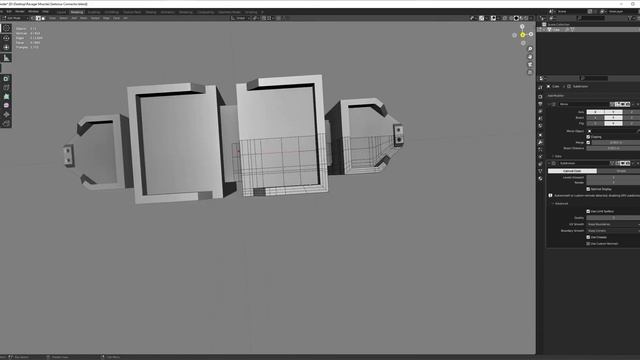Open Mirror modifier extra options dropdown
This screenshot has width=640, height=360.
(633, 104)
